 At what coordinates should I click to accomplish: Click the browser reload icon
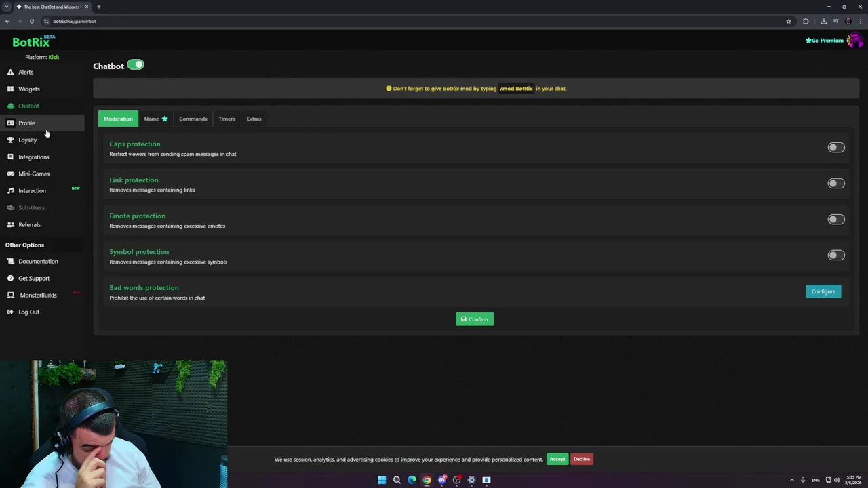31,21
